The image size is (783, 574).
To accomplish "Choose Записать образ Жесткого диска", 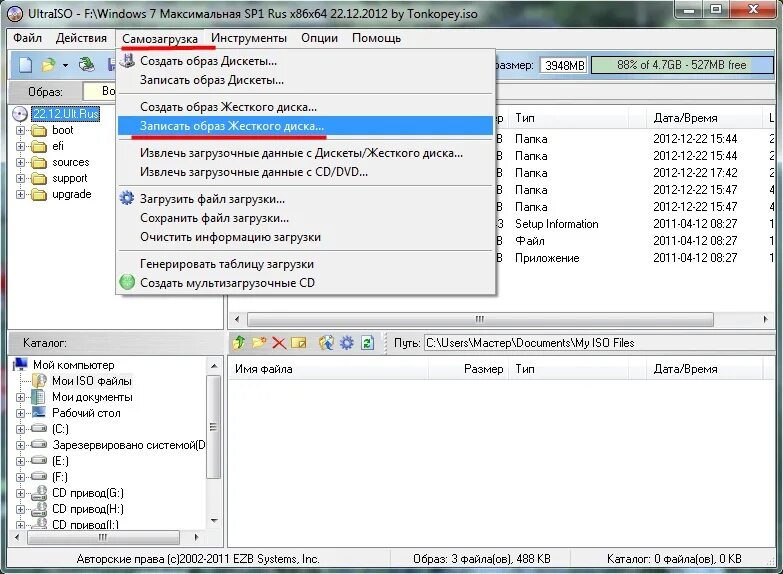I will tap(306, 126).
